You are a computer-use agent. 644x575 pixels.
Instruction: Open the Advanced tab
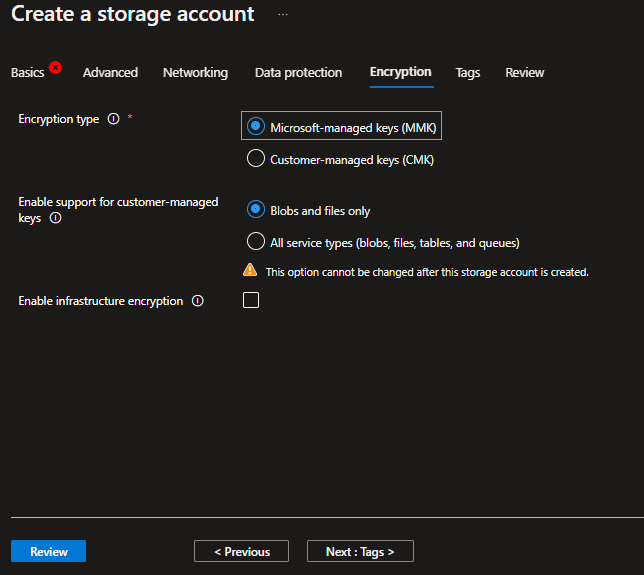click(110, 73)
